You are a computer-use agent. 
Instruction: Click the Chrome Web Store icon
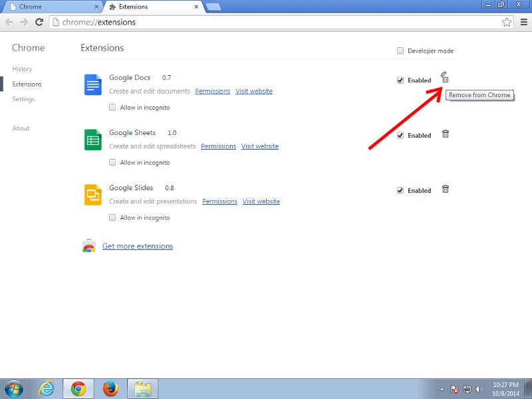click(88, 245)
